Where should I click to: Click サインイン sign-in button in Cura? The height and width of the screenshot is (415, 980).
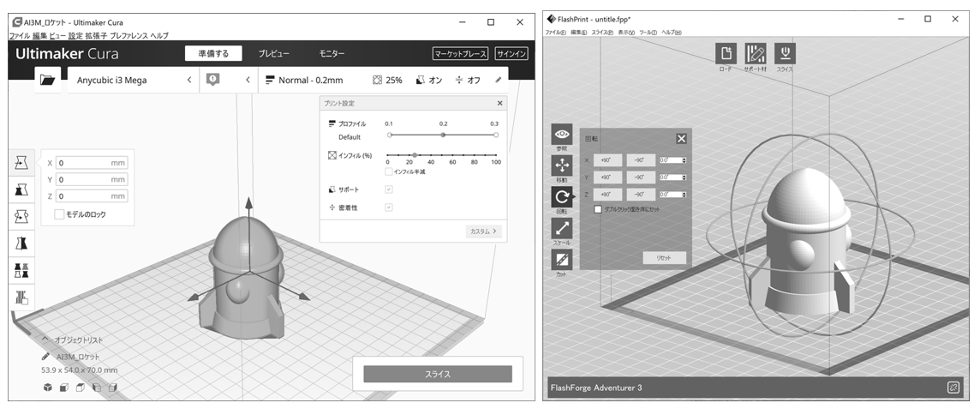pyautogui.click(x=511, y=54)
